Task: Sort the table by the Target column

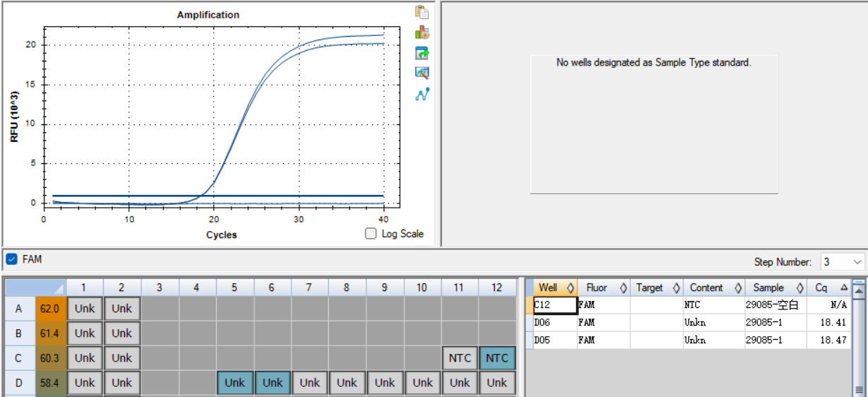Action: pyautogui.click(x=656, y=288)
